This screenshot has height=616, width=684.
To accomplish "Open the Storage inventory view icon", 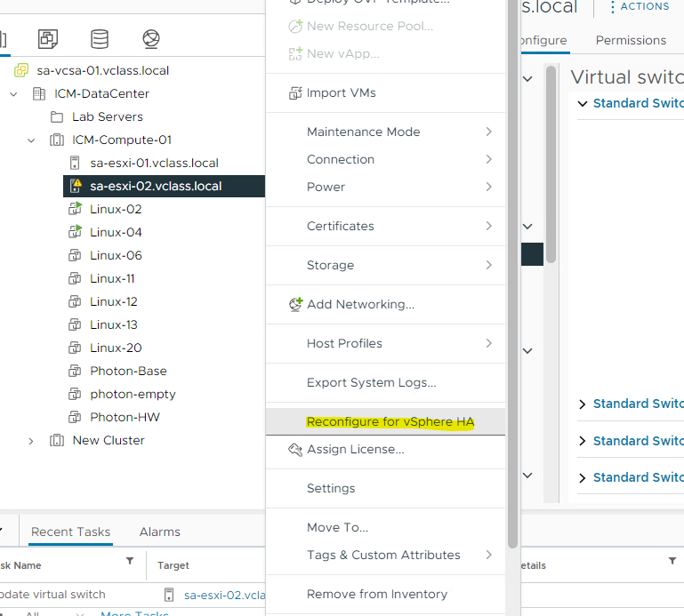I will (100, 39).
